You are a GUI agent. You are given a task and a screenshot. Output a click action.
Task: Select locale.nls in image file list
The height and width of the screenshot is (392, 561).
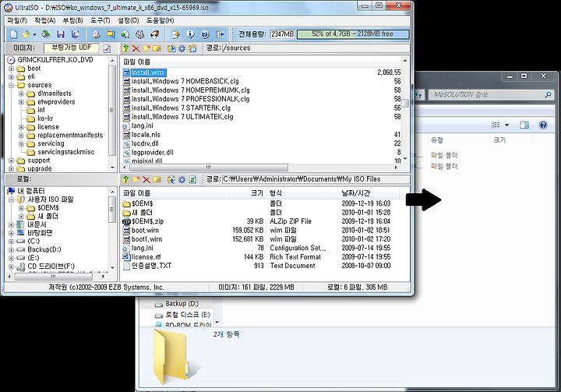pyautogui.click(x=146, y=135)
